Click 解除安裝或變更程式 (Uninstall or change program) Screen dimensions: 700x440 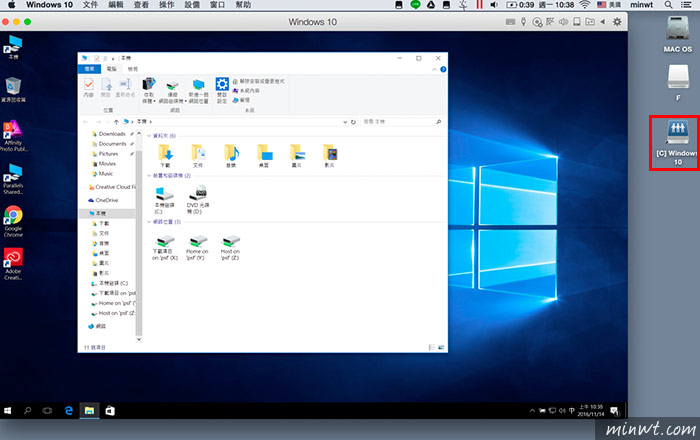pyautogui.click(x=259, y=81)
